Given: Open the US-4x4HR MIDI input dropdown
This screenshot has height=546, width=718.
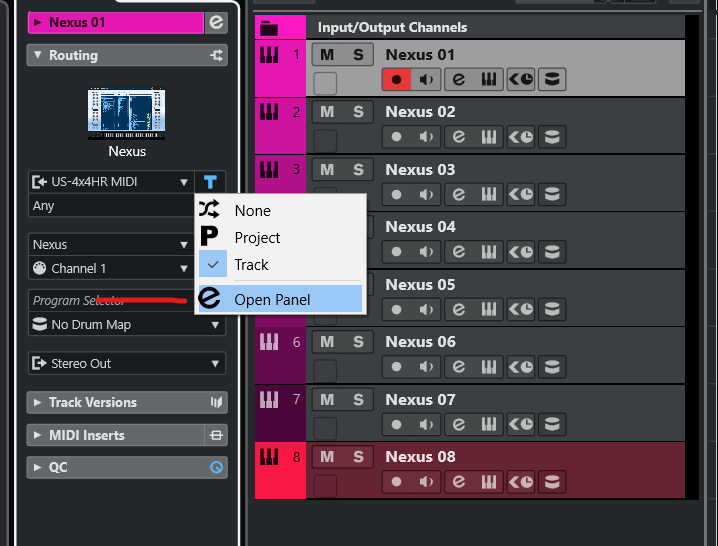Looking at the screenshot, I should (x=111, y=182).
